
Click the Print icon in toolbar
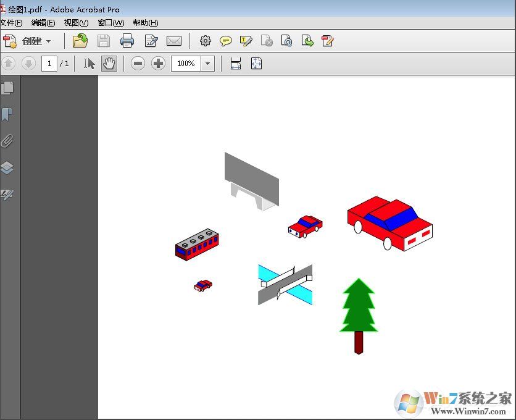coord(127,41)
